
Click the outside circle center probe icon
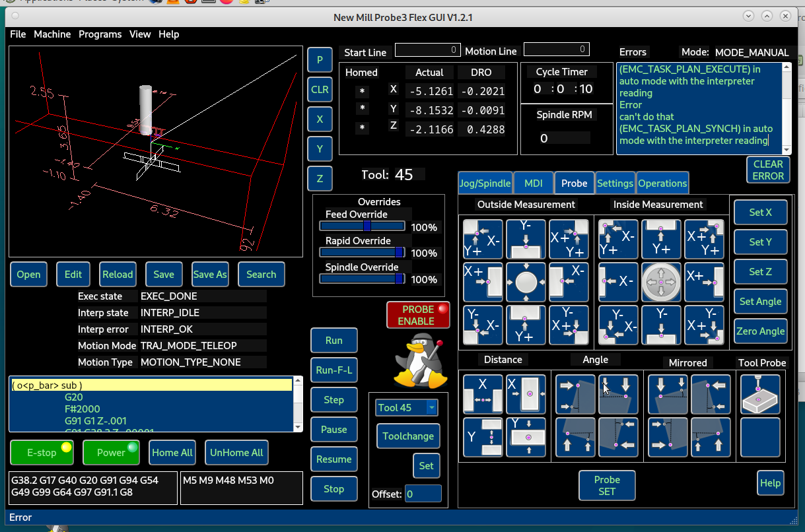[x=526, y=282]
